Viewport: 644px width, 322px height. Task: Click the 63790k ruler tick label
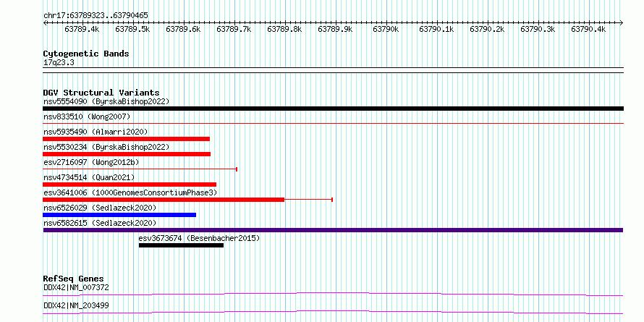386,30
